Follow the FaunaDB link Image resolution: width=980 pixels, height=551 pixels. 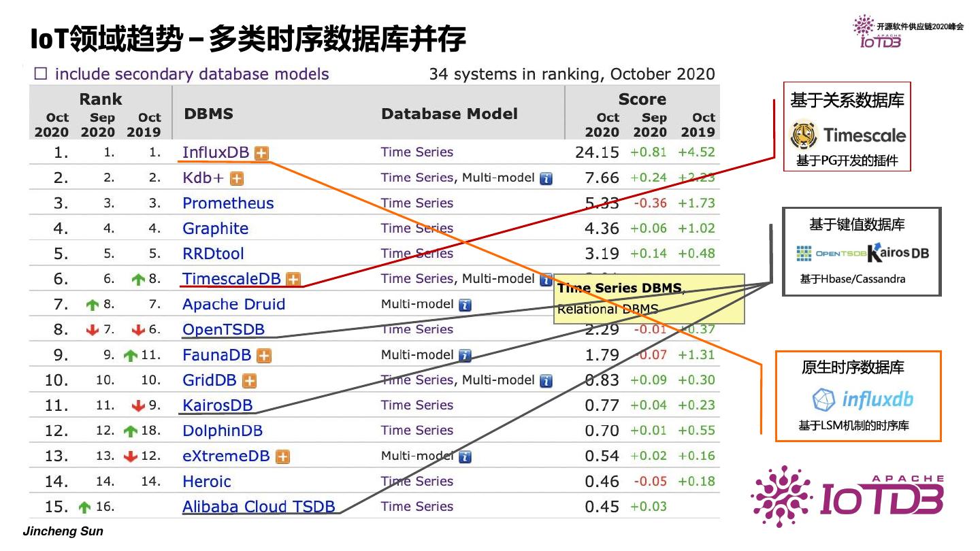coord(216,355)
